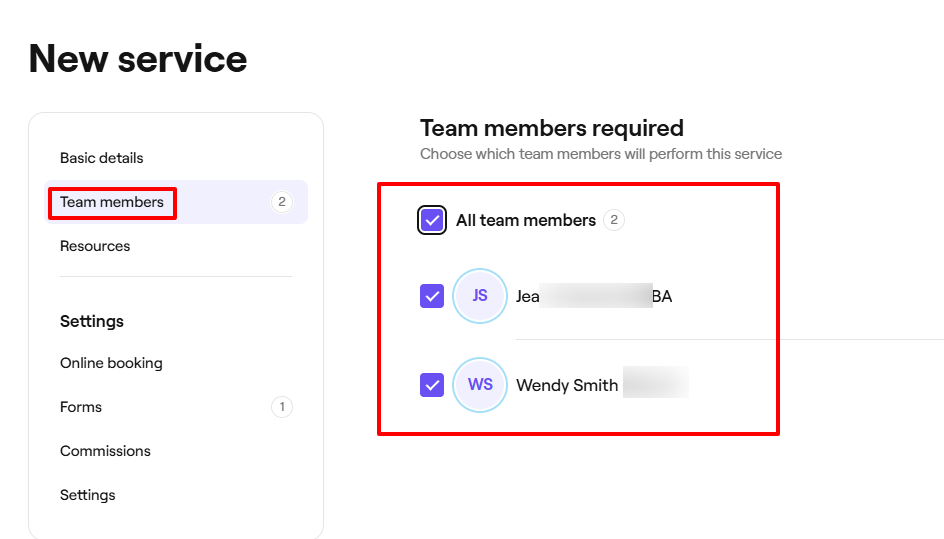
Task: Click the All team members label text
Action: [526, 221]
